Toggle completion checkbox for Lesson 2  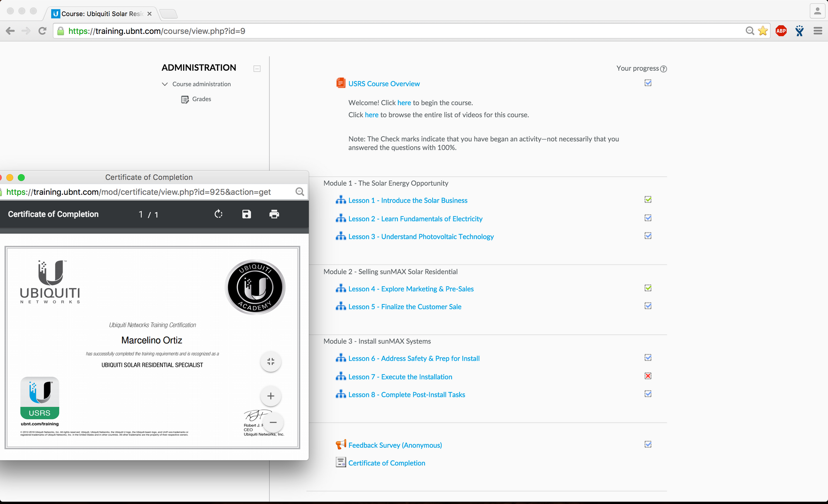(x=648, y=218)
